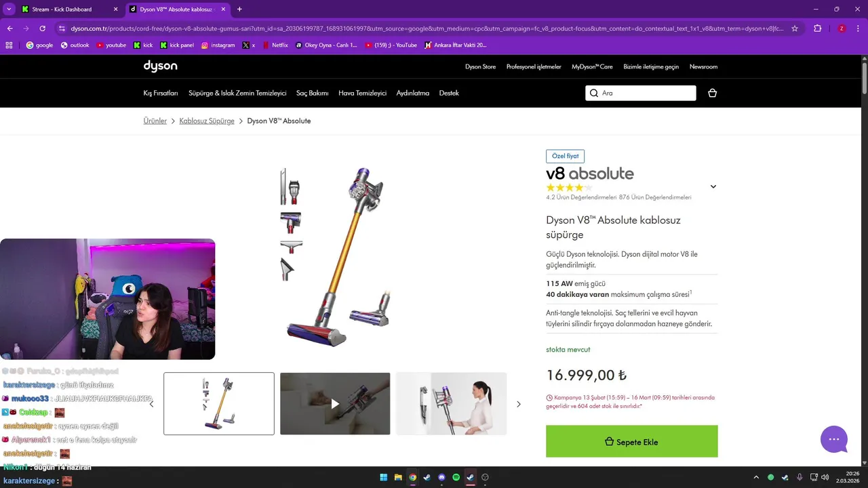Click the Chrome profile avatar
This screenshot has width=868, height=488.
click(x=842, y=28)
